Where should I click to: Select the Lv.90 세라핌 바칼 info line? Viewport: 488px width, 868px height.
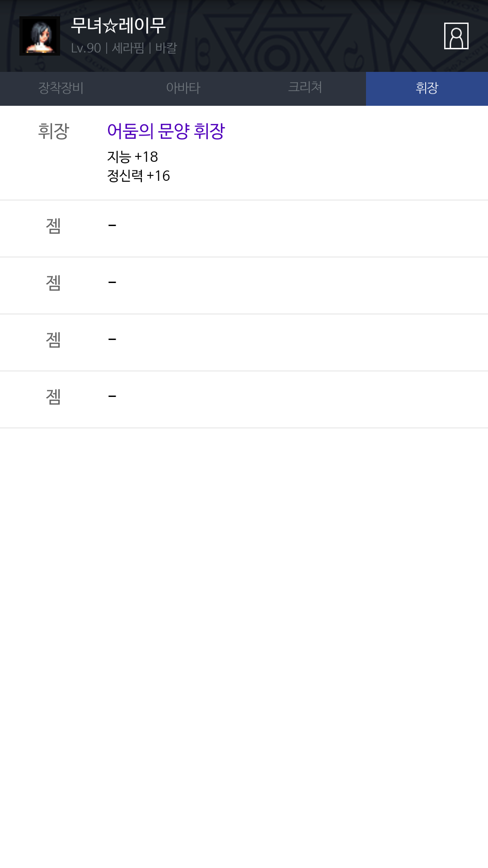click(124, 48)
